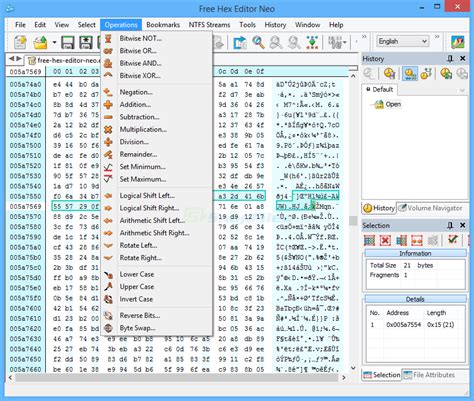Choose Bitwise OR operation
The width and height of the screenshot is (474, 401).
(x=157, y=51)
